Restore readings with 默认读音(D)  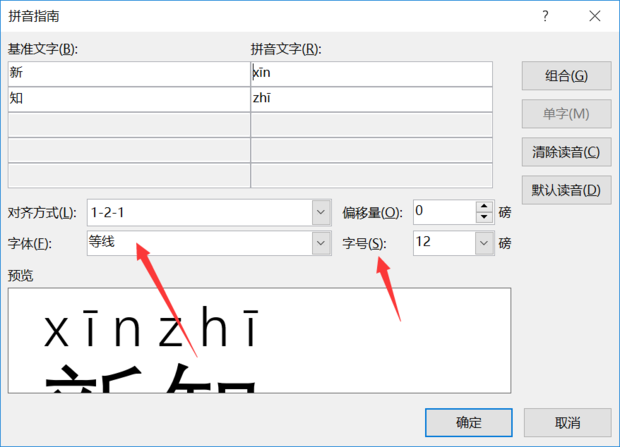pos(566,190)
